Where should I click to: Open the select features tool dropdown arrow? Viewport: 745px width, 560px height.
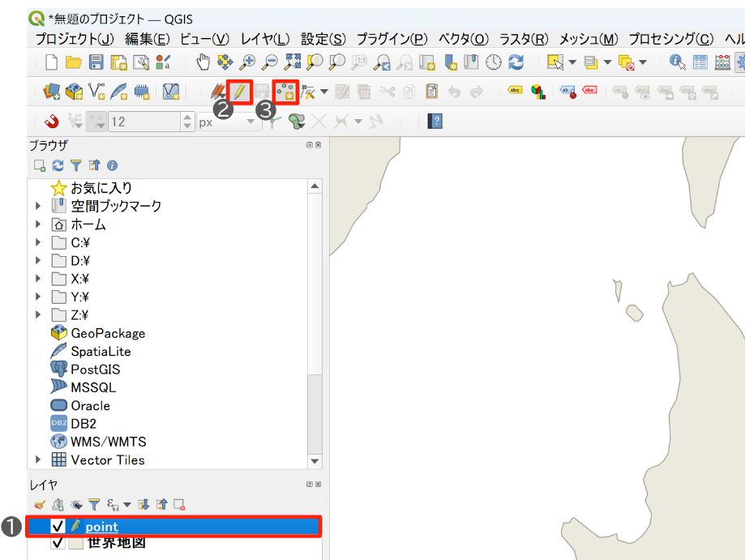pos(572,62)
